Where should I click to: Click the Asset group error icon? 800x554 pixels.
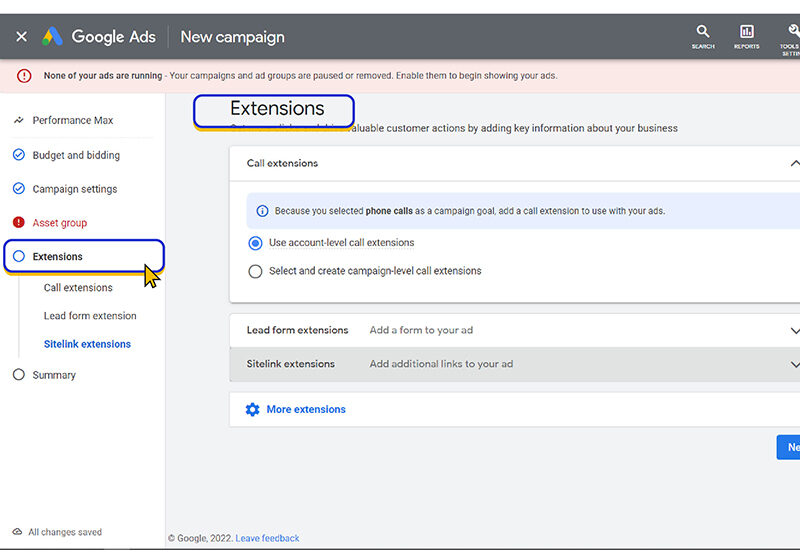point(19,222)
